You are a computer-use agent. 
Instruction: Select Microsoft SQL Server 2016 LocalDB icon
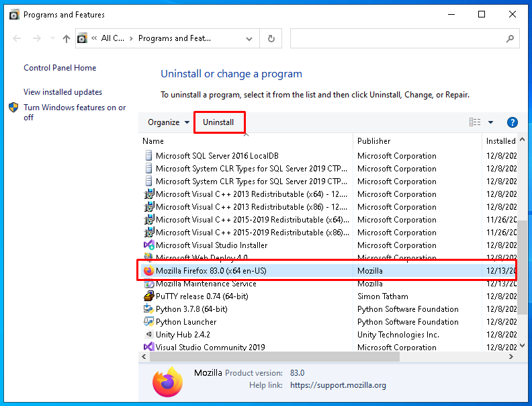[148, 155]
